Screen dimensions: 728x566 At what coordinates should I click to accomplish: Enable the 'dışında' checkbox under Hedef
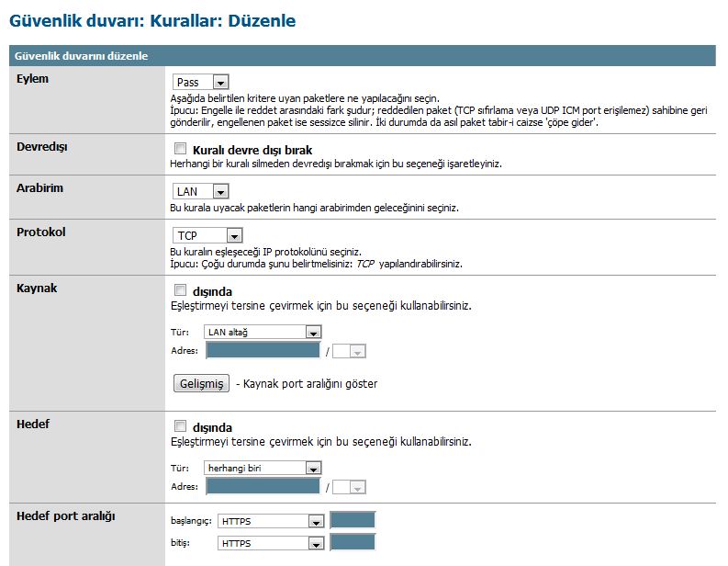click(180, 426)
